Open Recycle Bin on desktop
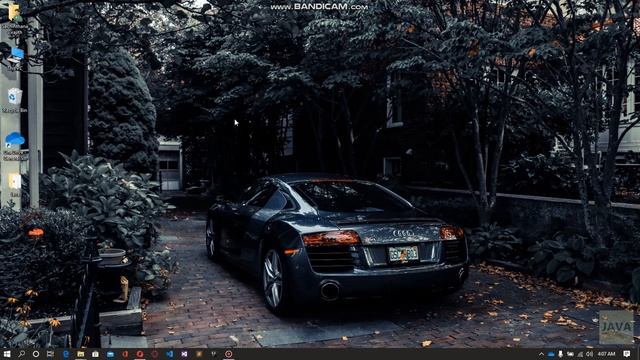 tap(15, 100)
